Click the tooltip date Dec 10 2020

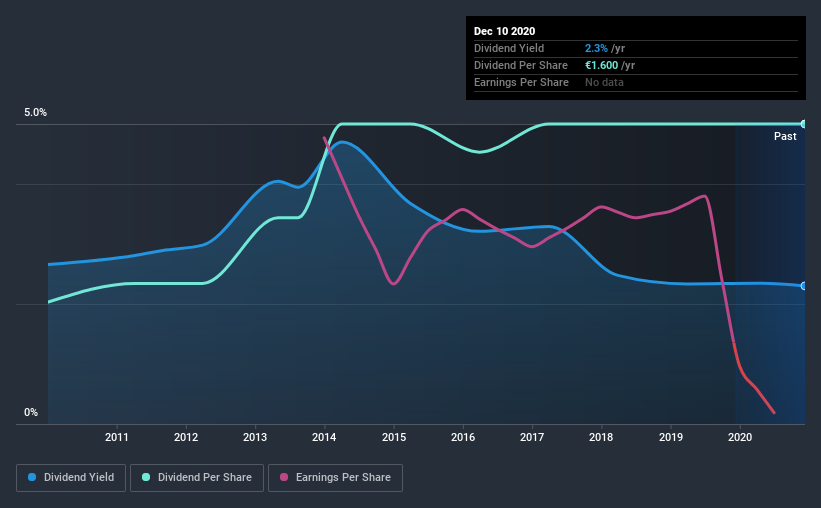(504, 31)
